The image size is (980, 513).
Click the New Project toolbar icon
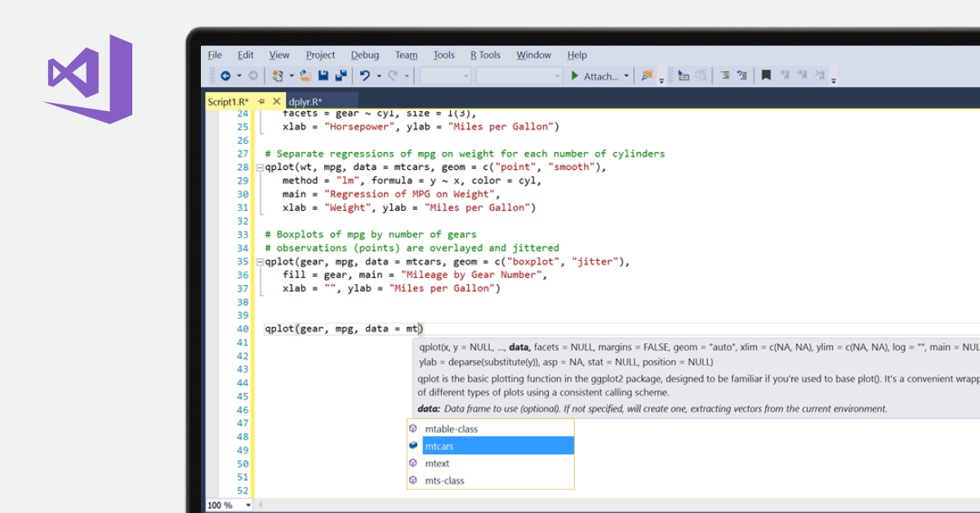point(278,76)
